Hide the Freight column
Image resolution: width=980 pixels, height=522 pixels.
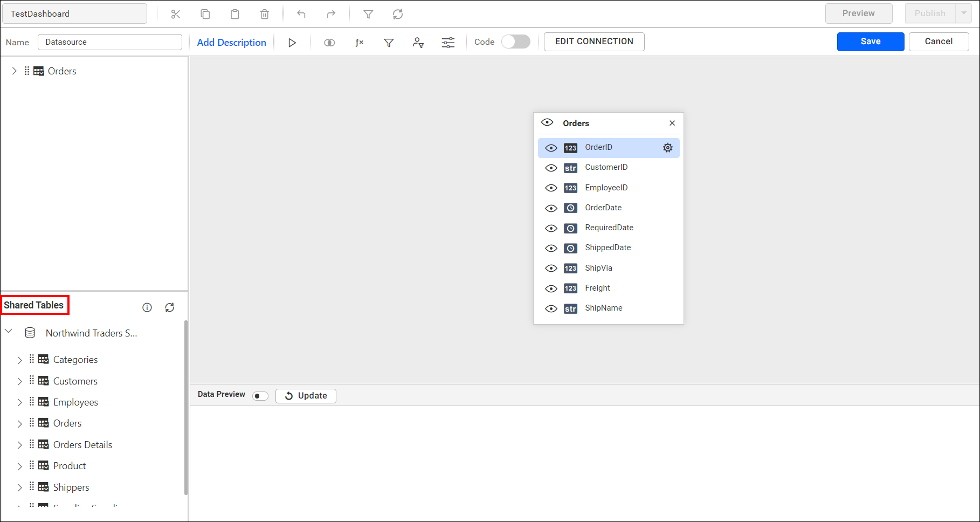pyautogui.click(x=551, y=289)
